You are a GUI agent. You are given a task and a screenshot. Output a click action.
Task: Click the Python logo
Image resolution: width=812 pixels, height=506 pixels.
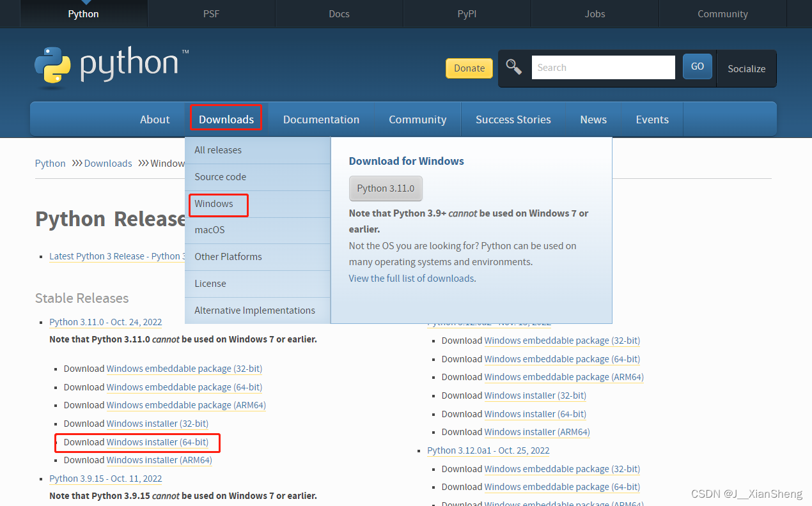click(x=112, y=66)
